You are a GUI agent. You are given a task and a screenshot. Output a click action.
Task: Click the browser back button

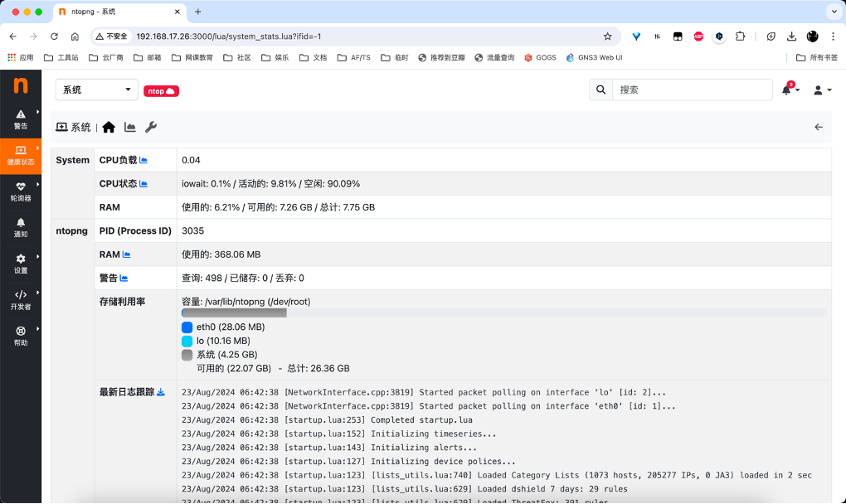13,36
